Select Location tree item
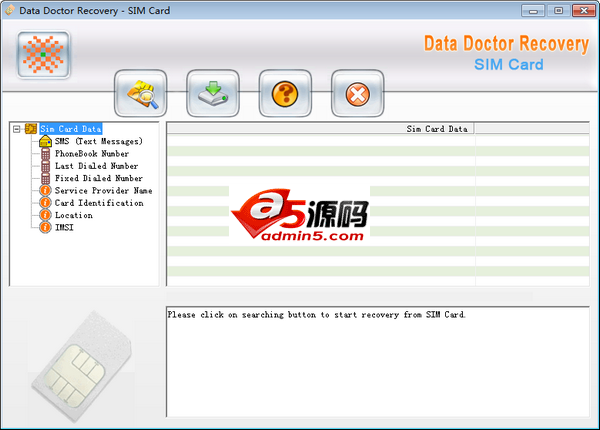Image resolution: width=600 pixels, height=430 pixels. click(x=73, y=215)
